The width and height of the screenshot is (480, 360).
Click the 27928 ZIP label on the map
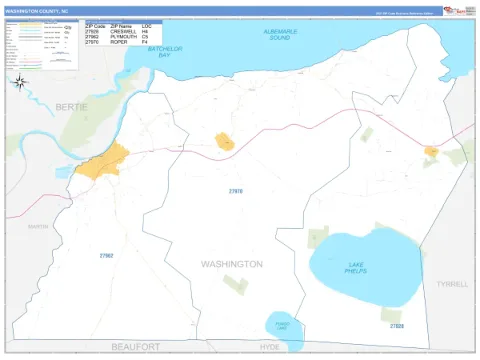(397, 326)
